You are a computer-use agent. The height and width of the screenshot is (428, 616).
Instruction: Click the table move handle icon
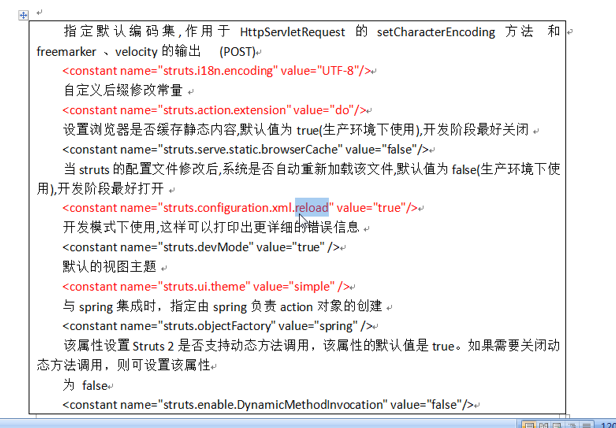click(23, 15)
